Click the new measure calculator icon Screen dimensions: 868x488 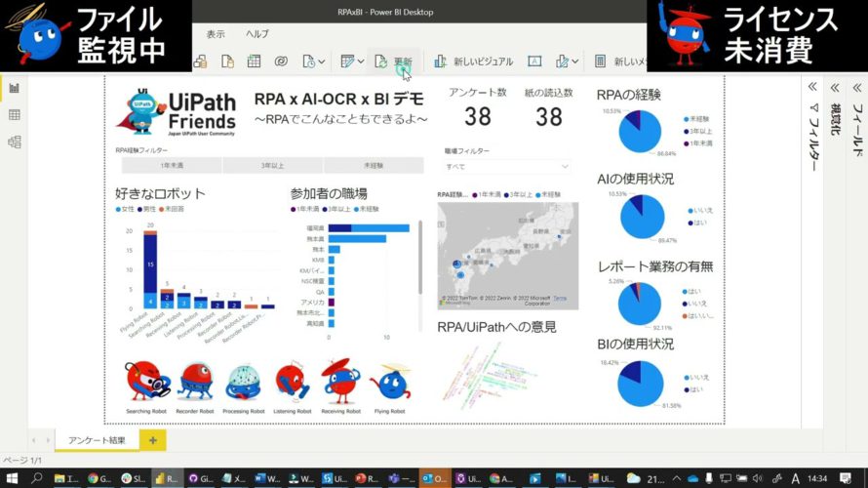tap(600, 61)
